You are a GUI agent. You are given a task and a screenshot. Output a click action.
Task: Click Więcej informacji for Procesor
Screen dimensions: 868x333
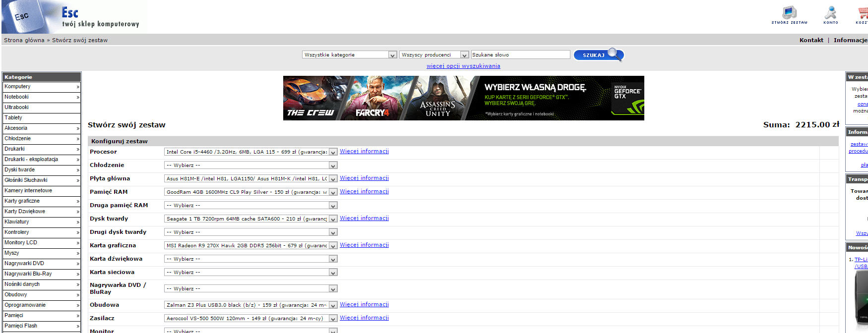[x=364, y=151]
